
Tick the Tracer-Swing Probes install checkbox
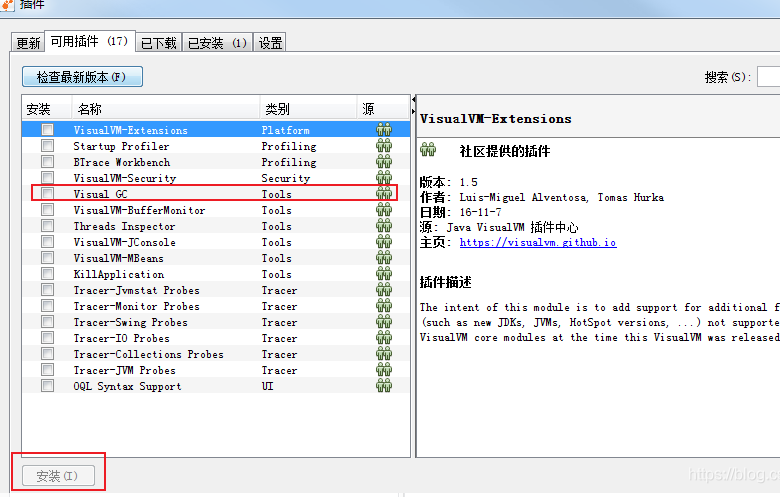tap(47, 322)
